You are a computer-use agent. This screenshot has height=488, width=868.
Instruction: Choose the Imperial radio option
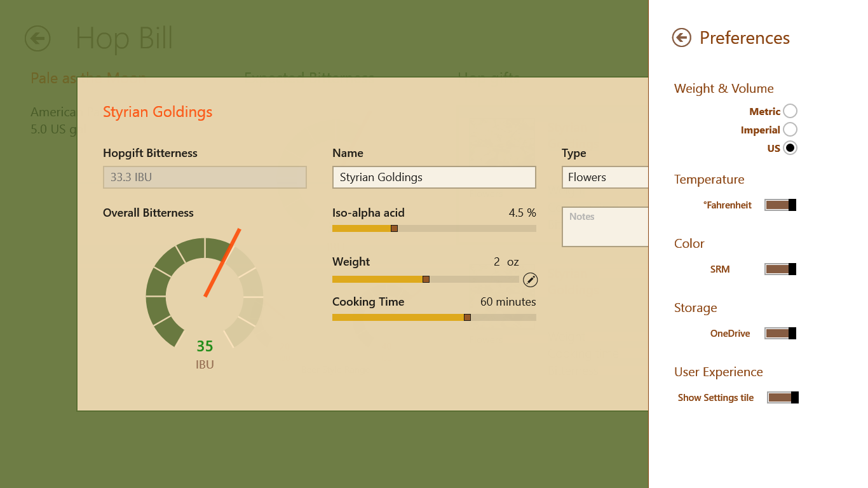[790, 130]
